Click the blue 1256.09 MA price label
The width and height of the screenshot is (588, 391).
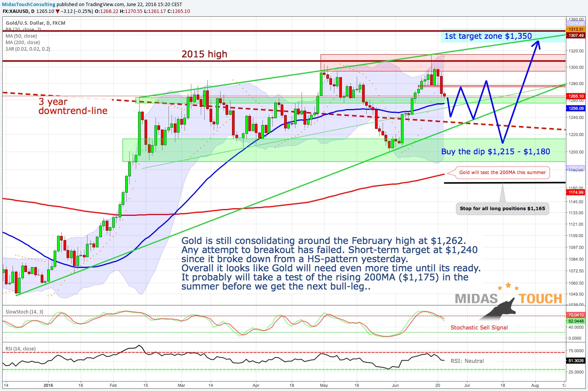point(576,108)
